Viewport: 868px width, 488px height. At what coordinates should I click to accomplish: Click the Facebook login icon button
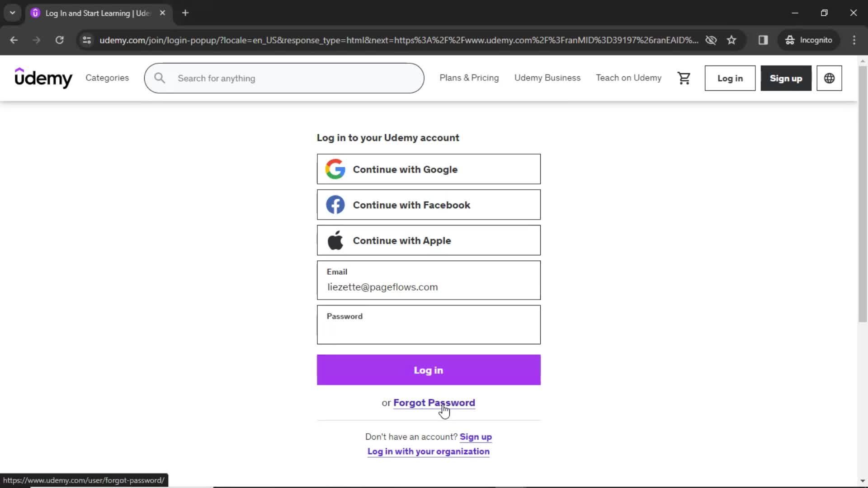(x=335, y=205)
